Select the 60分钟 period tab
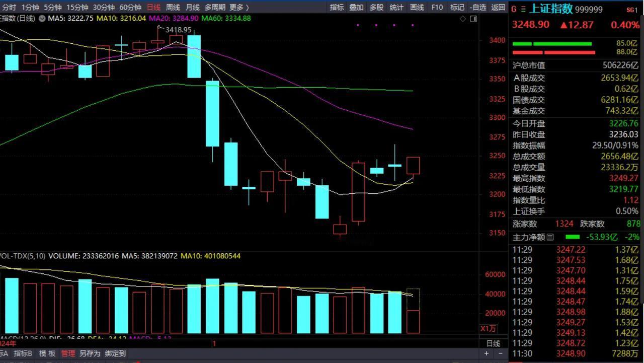 (x=130, y=7)
